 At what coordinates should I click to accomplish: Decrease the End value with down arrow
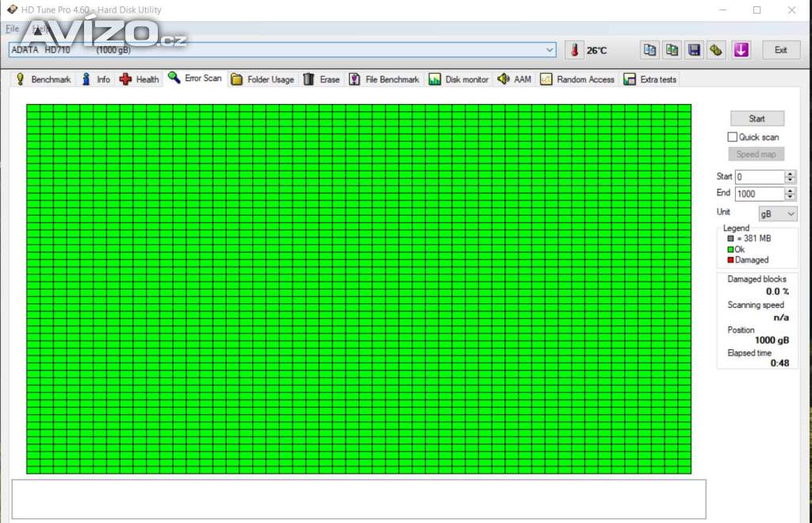point(790,197)
